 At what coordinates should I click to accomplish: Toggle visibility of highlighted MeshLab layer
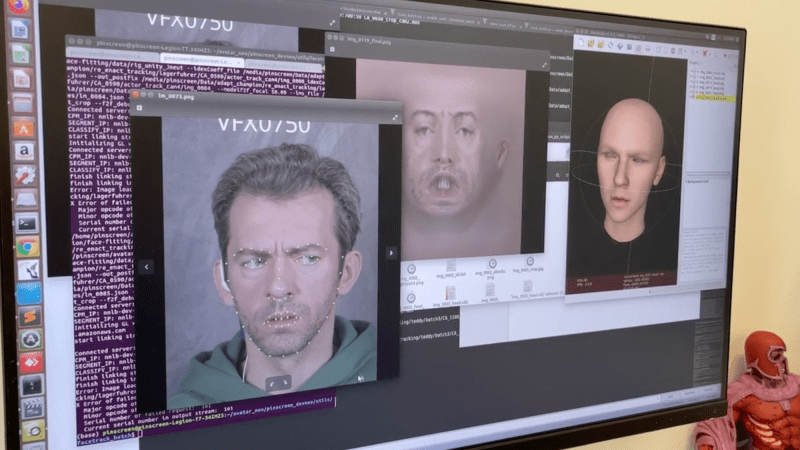692,98
